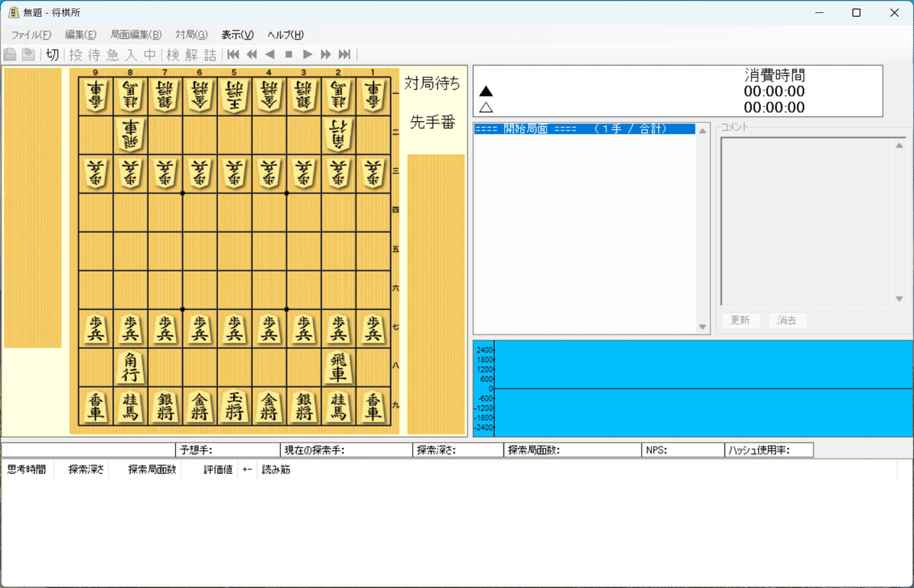This screenshot has height=588, width=914.
Task: Click the 読み筋 column header
Action: coord(276,470)
